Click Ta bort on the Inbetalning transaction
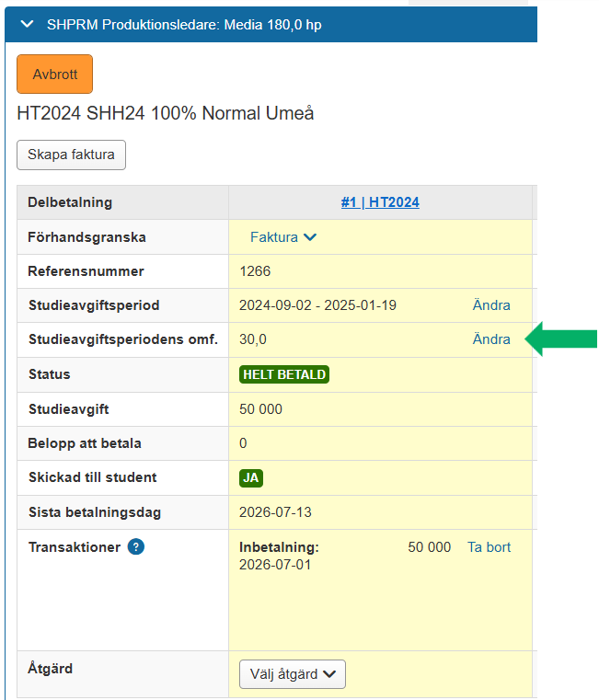Image resolution: width=599 pixels, height=700 pixels. [x=489, y=547]
